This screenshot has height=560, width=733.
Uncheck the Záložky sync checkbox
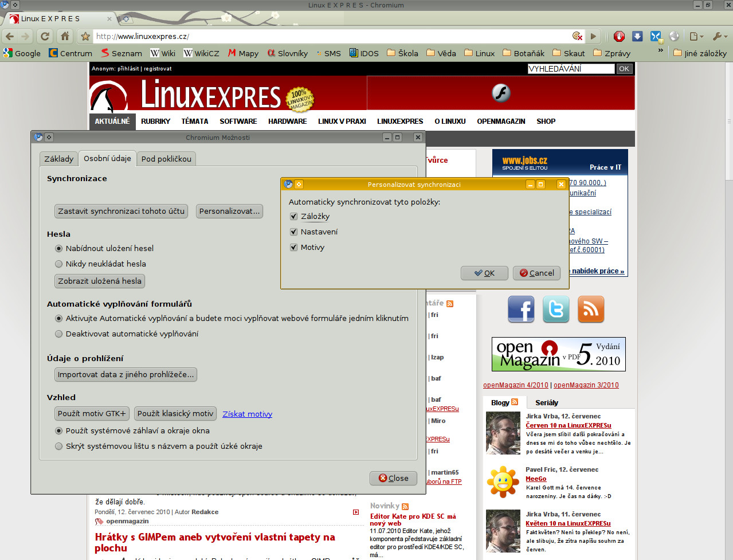pyautogui.click(x=294, y=217)
